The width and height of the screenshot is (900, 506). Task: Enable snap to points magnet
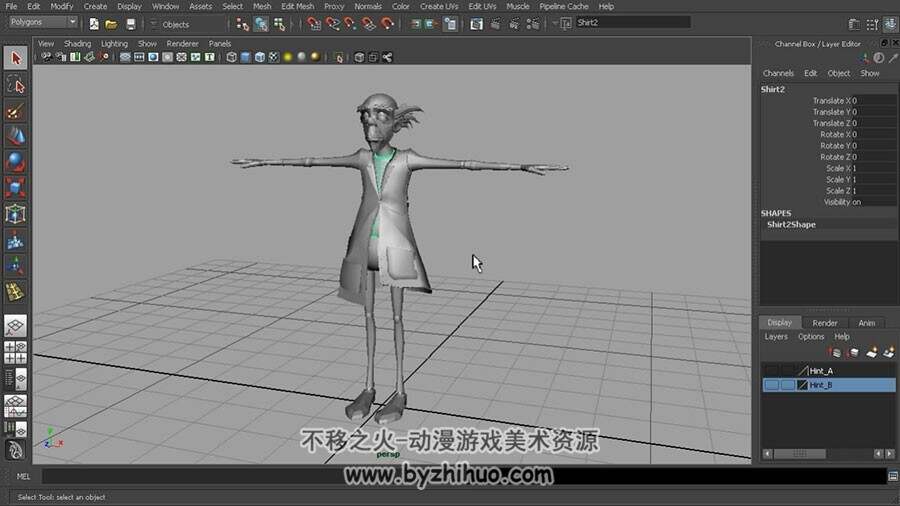point(350,24)
